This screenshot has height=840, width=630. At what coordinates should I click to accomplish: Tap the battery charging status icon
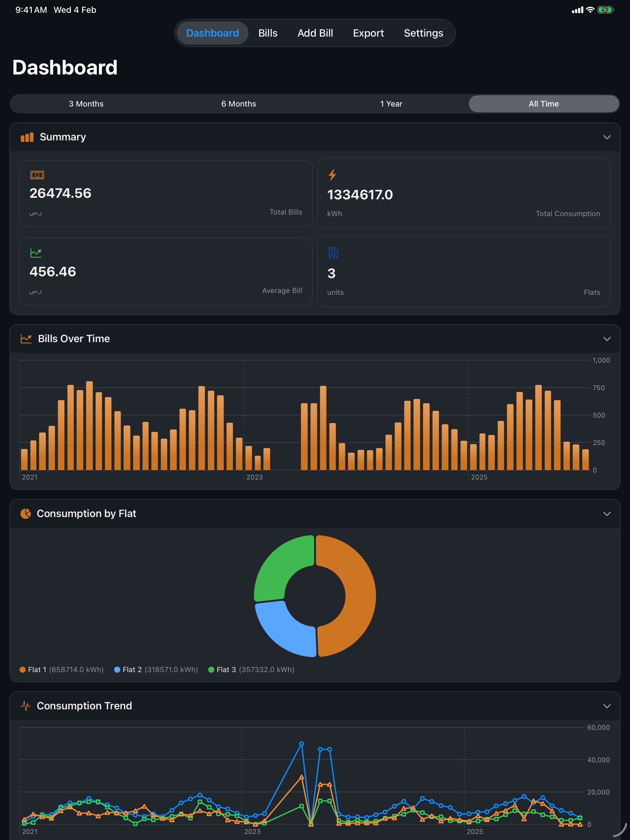[x=605, y=10]
